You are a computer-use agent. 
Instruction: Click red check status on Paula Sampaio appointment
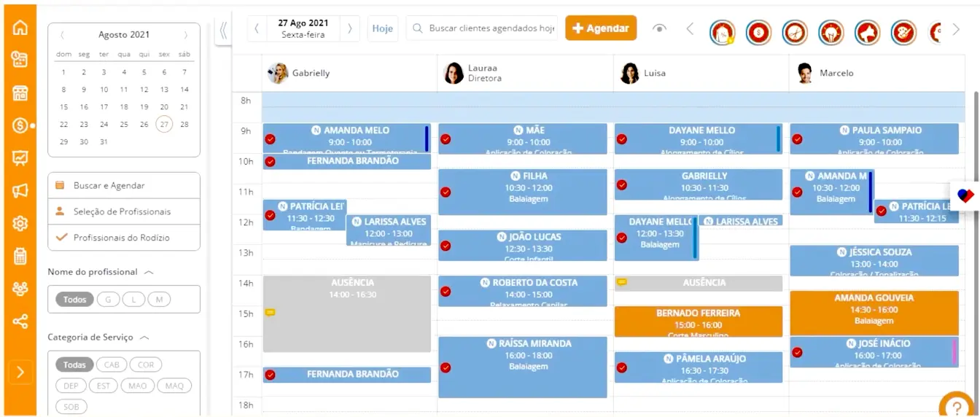(x=797, y=139)
